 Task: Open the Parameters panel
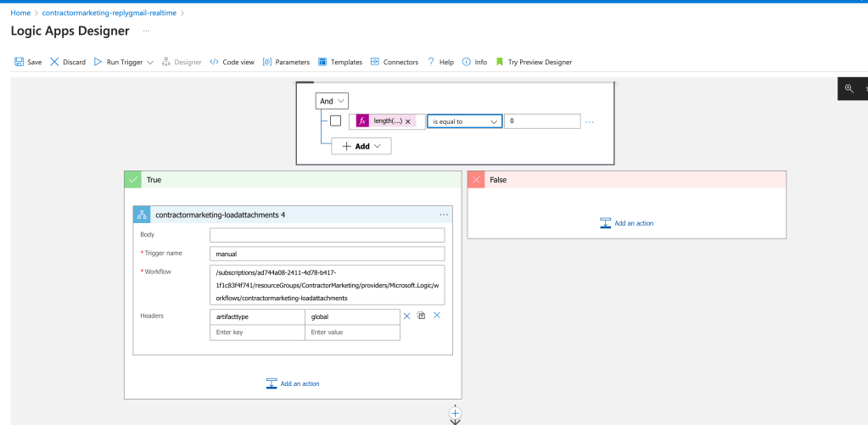click(x=286, y=62)
